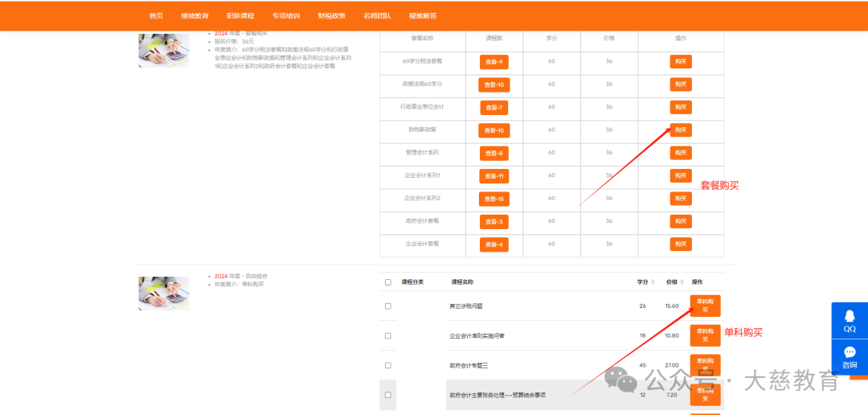
Task: Select checkbox for 企业会计准则实施问答
Action: pos(388,335)
